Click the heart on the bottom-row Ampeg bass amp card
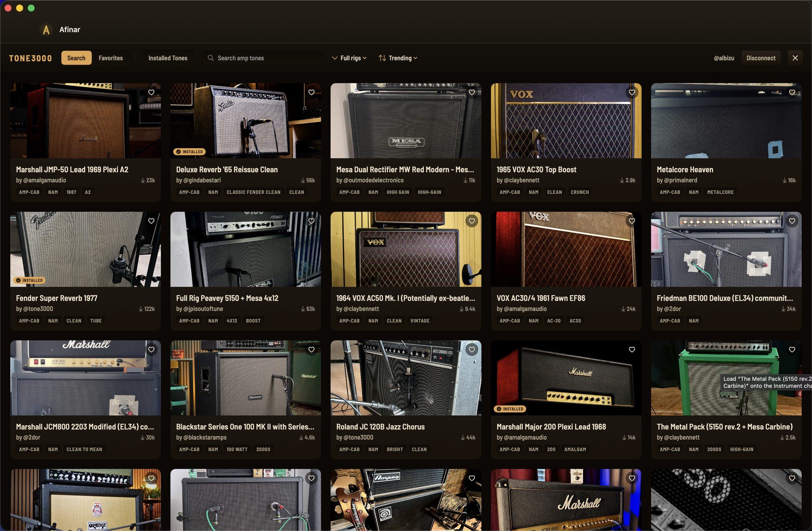The width and height of the screenshot is (812, 531). pyautogui.click(x=472, y=478)
